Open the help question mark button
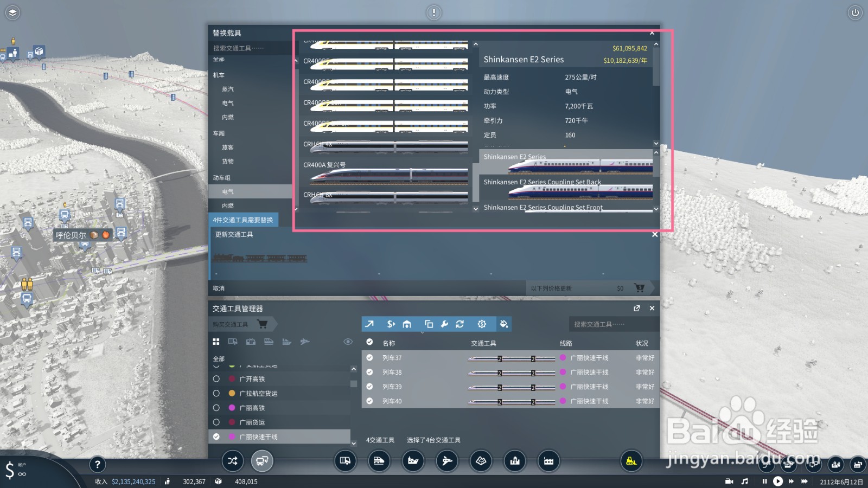 pos(97,464)
